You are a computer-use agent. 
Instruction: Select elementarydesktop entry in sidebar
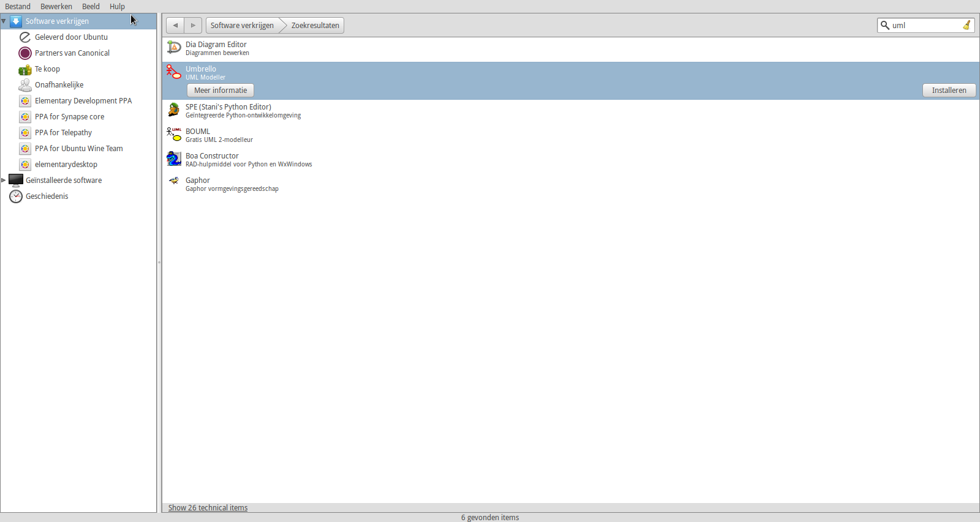click(66, 165)
